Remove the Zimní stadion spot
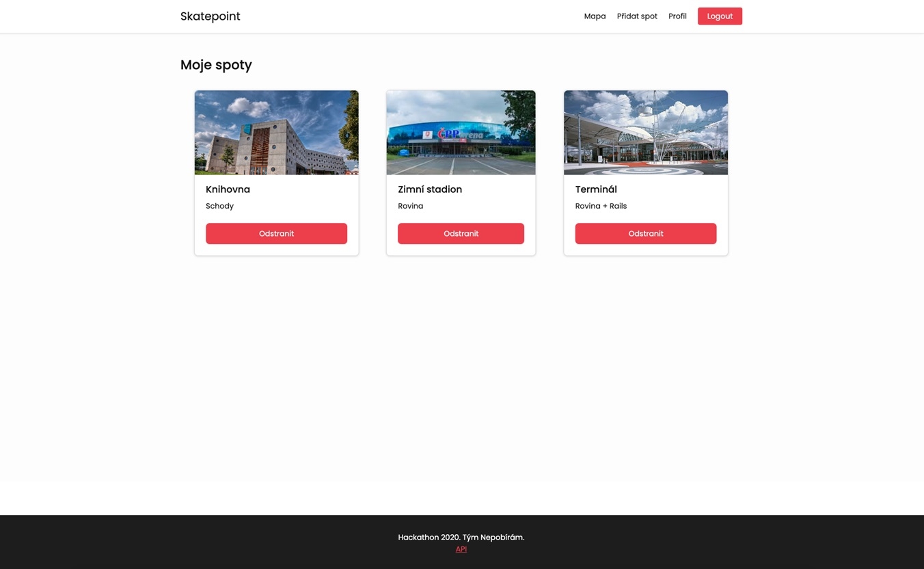 [x=461, y=233]
